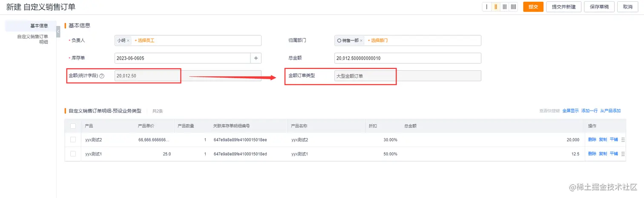Copy the yyx测试2 row via 复制

click(603, 140)
